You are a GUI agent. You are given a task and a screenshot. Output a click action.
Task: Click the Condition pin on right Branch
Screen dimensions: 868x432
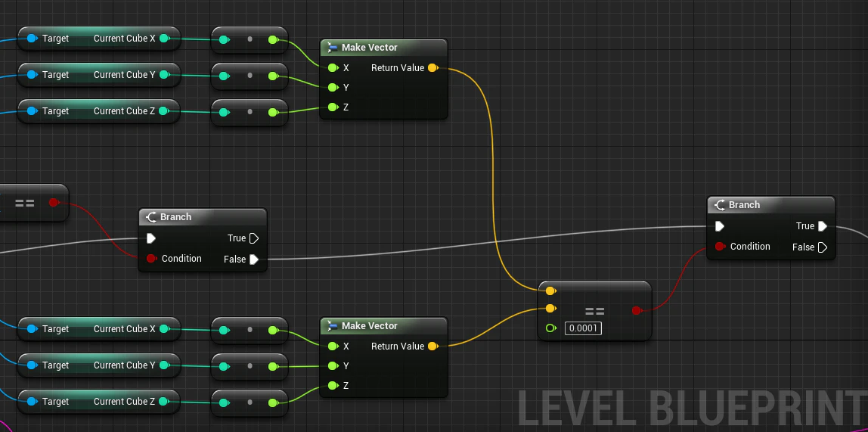coord(720,247)
